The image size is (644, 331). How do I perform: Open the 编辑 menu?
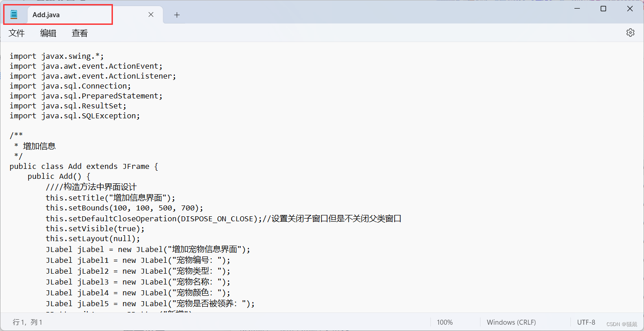(48, 33)
